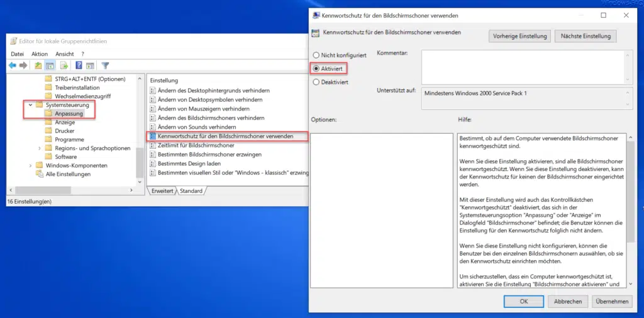Click the Anpassung folder in the tree
The height and width of the screenshot is (318, 644).
(x=68, y=114)
